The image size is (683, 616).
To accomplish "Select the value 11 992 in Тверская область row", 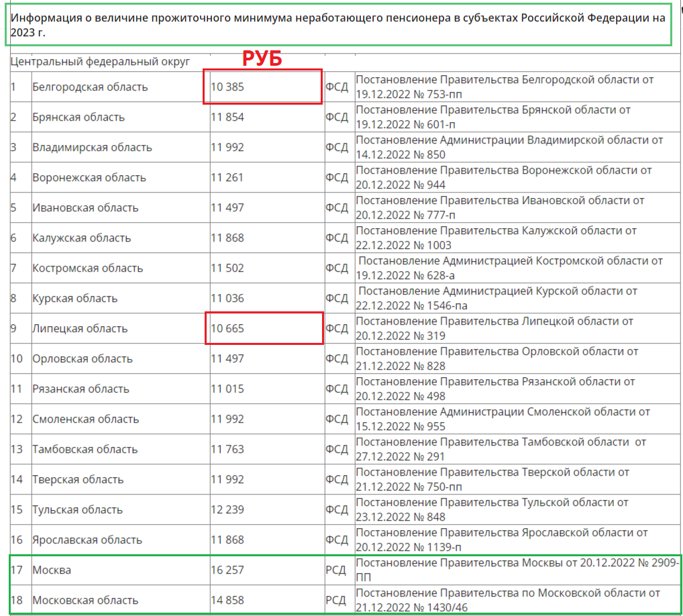I will click(227, 479).
